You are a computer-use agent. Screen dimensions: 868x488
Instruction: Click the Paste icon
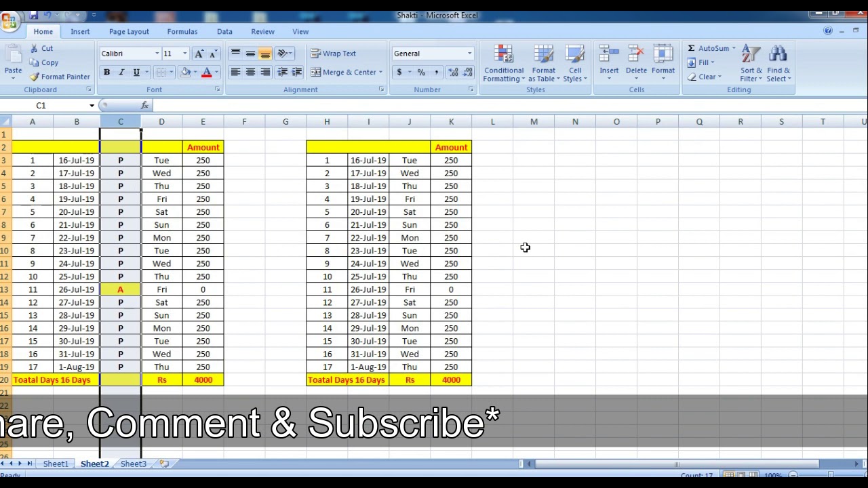pos(12,55)
